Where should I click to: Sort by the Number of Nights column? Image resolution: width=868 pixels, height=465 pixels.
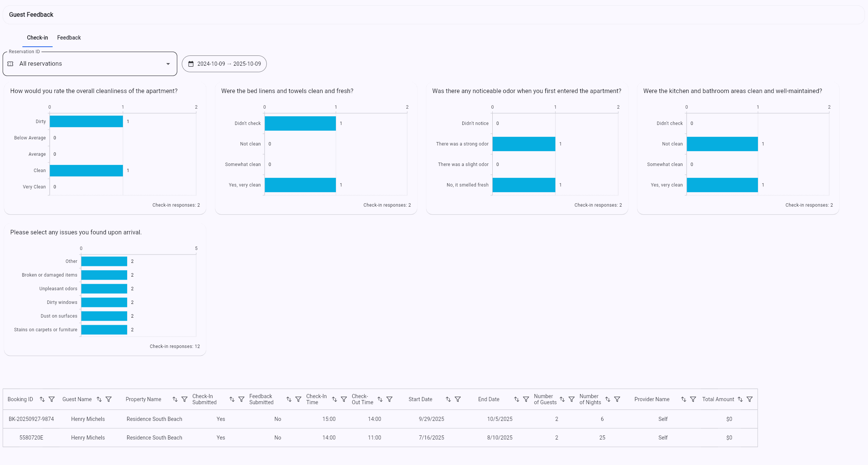pos(608,399)
